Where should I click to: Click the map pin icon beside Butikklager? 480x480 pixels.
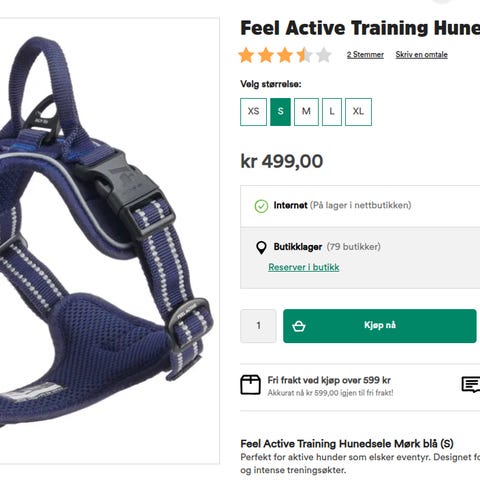pos(261,248)
